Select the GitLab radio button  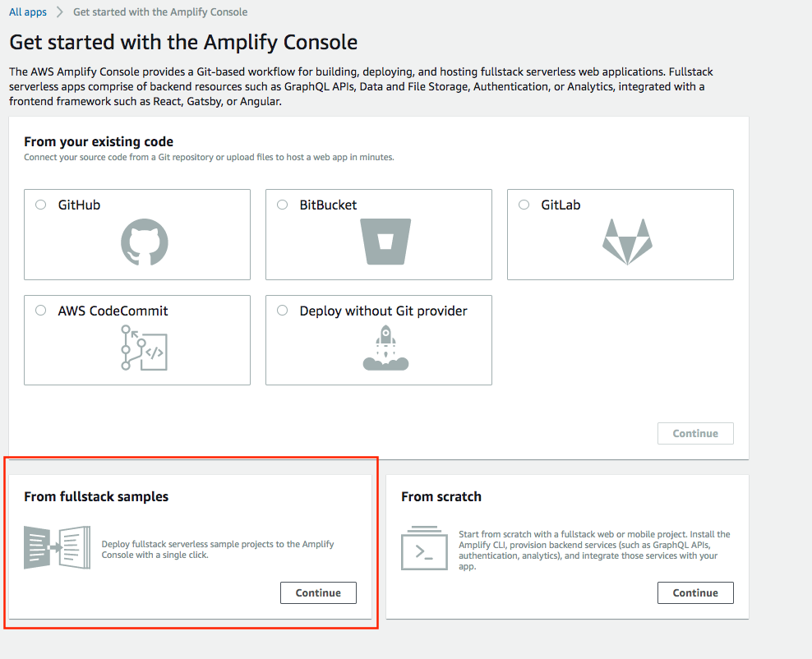[524, 205]
